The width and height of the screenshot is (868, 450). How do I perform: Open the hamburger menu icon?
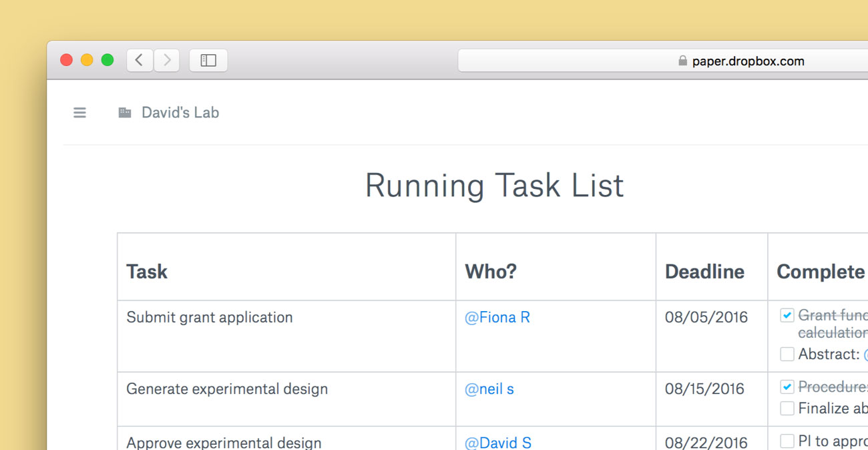click(79, 113)
